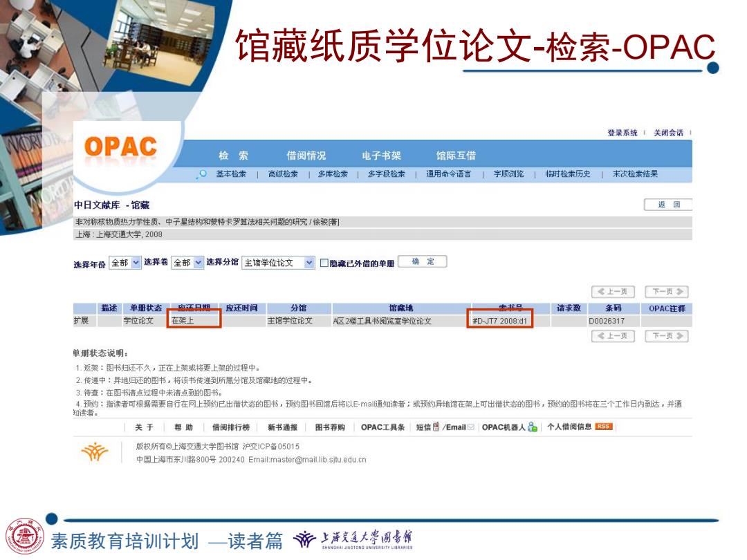The image size is (747, 560).
Task: Click the 应还时间 column header
Action: (x=241, y=308)
